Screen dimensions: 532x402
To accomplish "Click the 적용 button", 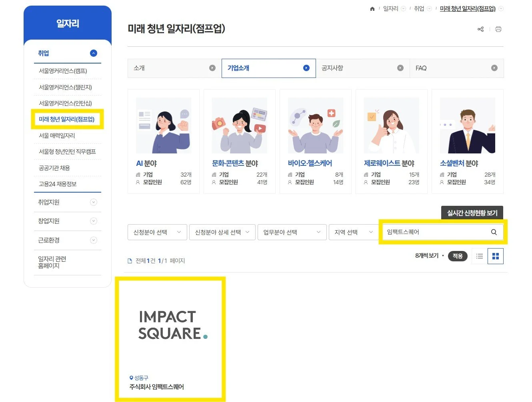I will click(458, 256).
